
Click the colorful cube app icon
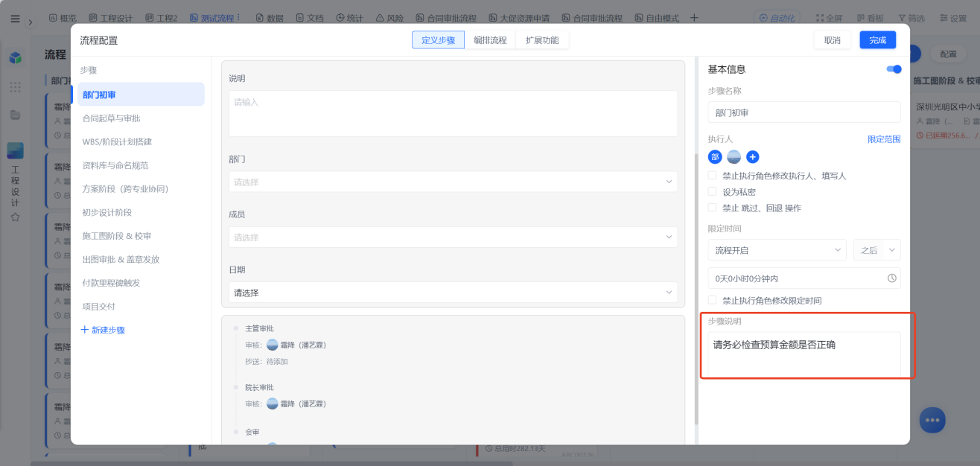pyautogui.click(x=15, y=58)
